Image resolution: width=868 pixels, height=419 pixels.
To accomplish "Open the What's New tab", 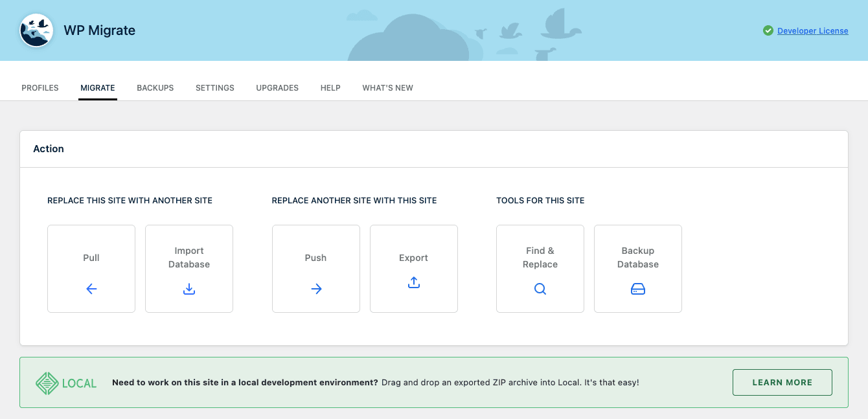I will coord(387,87).
